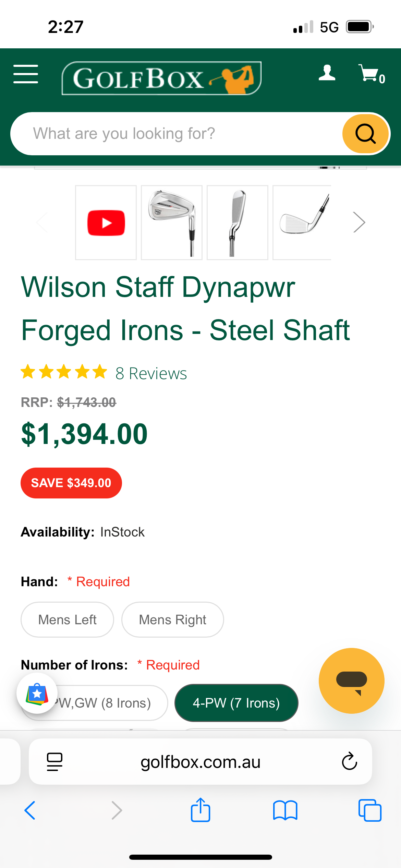Play the product video thumbnail
This screenshot has height=868, width=401.
click(106, 223)
